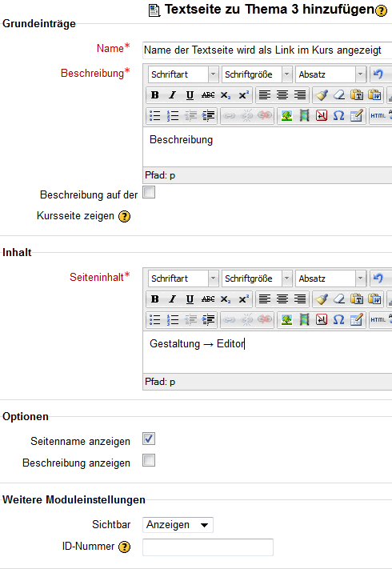Open Absatz dropdown in Seiteninhalt editor
392x569 pixels.
coord(330,278)
